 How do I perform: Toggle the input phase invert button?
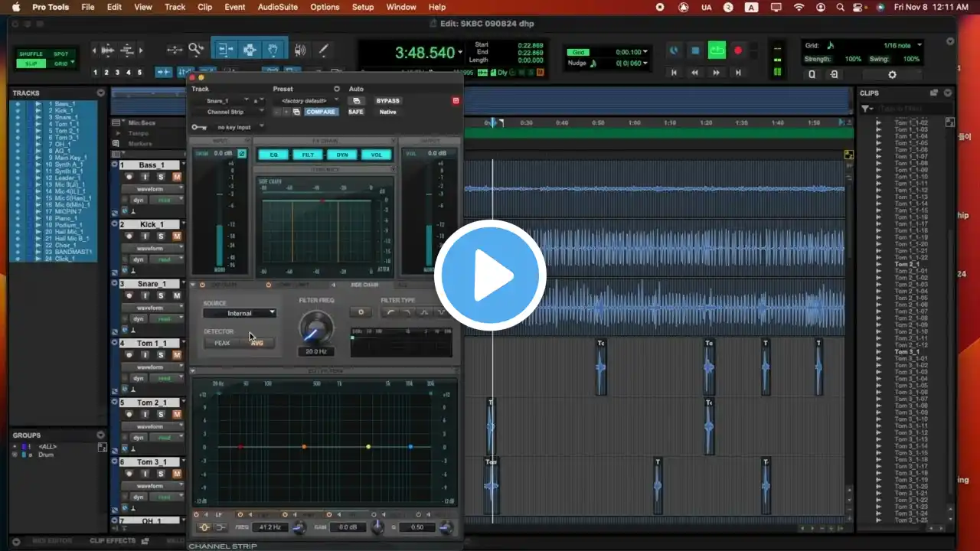pos(242,153)
